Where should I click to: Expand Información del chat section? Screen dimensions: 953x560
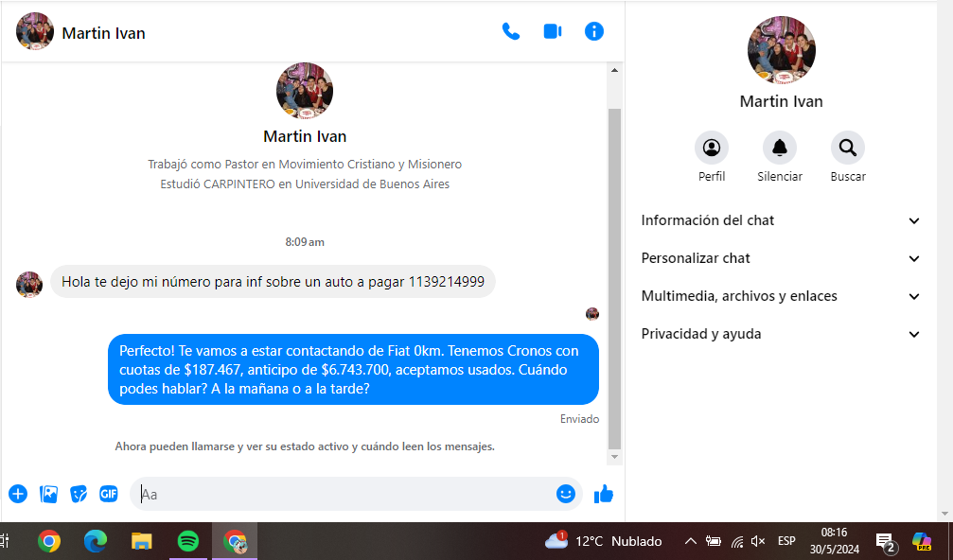tap(781, 220)
